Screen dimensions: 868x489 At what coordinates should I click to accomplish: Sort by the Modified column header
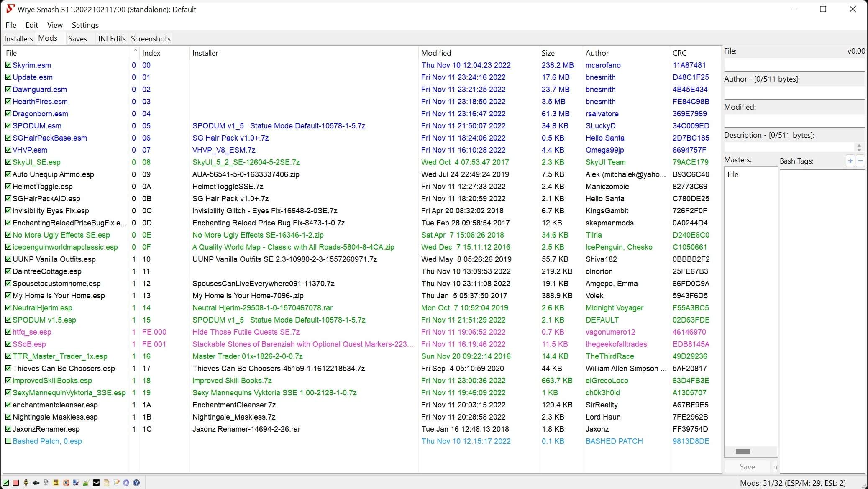[479, 53]
